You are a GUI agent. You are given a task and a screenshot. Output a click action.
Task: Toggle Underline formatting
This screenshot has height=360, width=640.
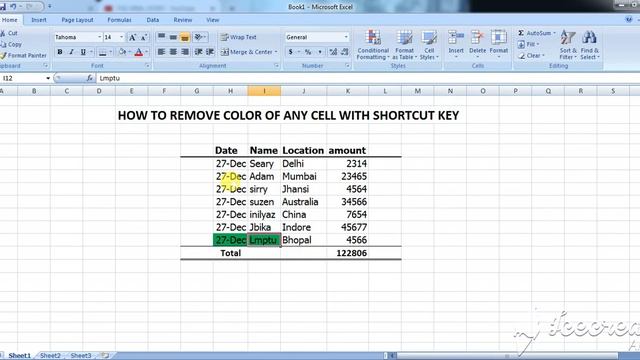83,52
